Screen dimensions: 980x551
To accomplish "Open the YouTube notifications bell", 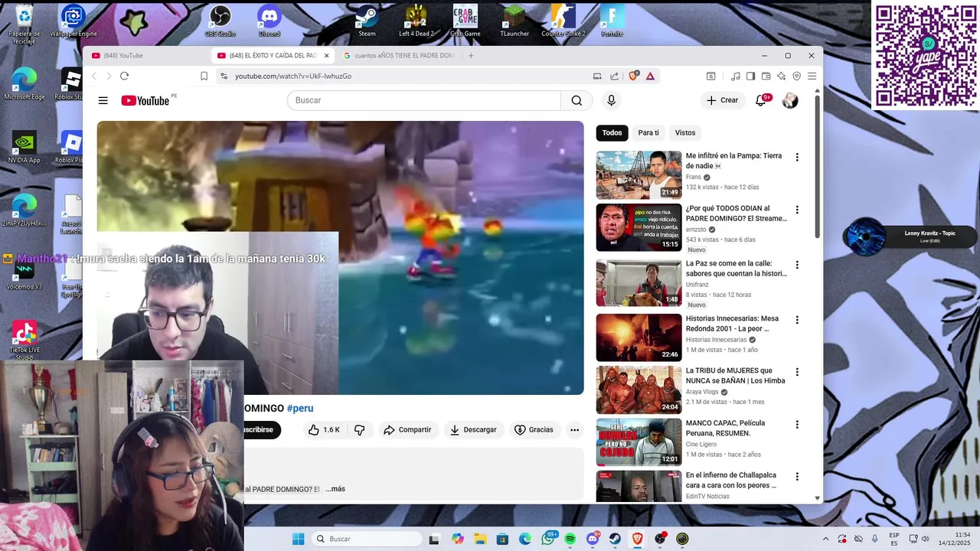I will (x=761, y=100).
